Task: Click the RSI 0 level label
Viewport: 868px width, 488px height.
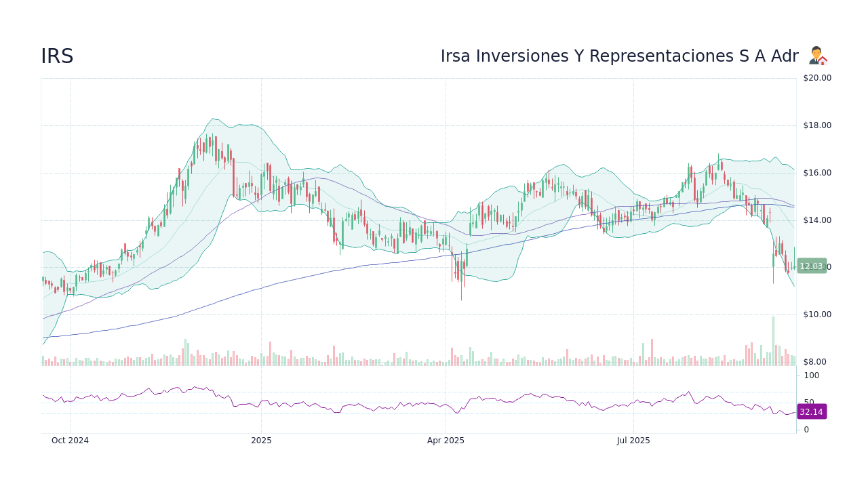Action: click(x=806, y=430)
